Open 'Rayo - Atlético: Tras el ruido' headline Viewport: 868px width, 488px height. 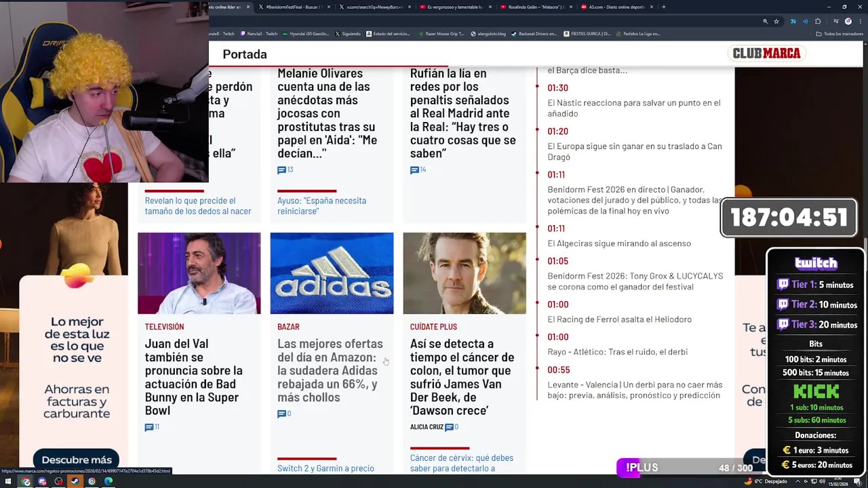click(618, 352)
